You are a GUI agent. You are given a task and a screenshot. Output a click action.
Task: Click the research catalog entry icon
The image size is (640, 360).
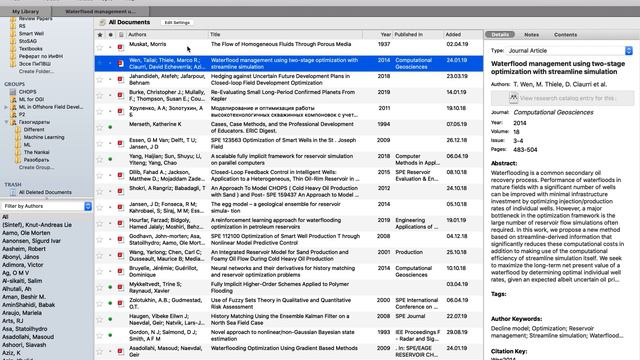[513, 98]
